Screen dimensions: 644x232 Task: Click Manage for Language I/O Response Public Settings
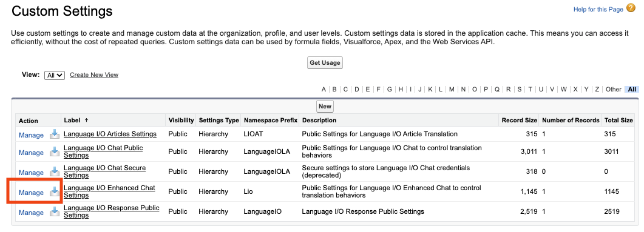pyautogui.click(x=31, y=213)
